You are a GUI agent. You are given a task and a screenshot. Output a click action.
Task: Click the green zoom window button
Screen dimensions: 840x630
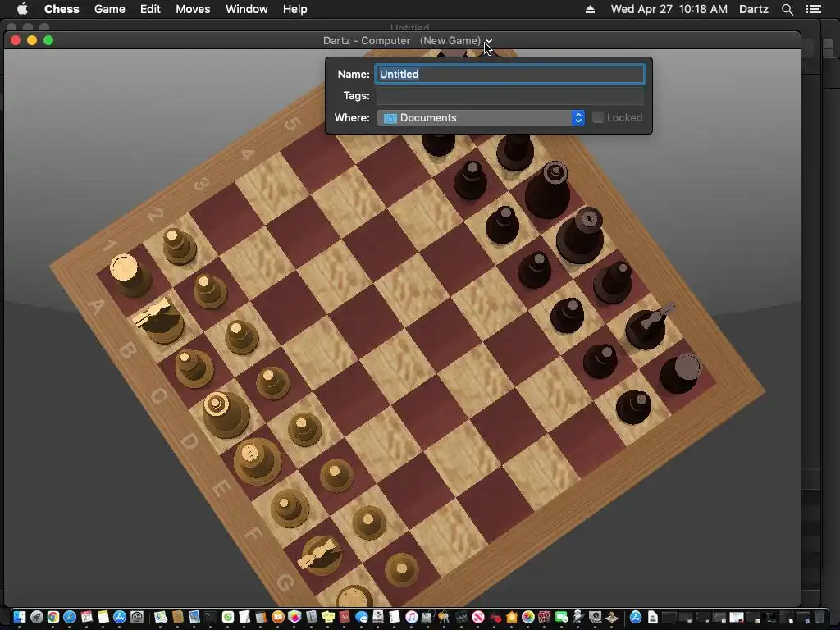48,41
